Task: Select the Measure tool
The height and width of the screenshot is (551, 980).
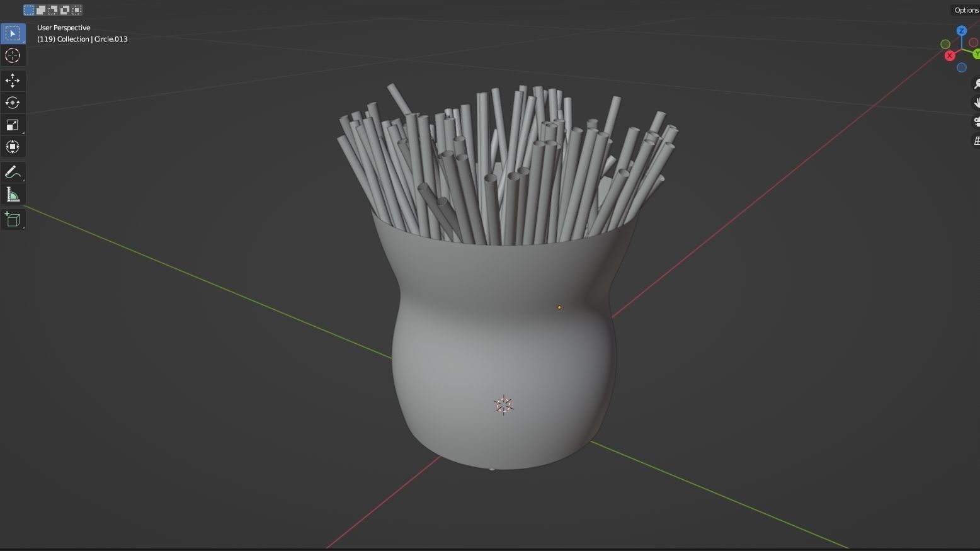Action: point(13,194)
